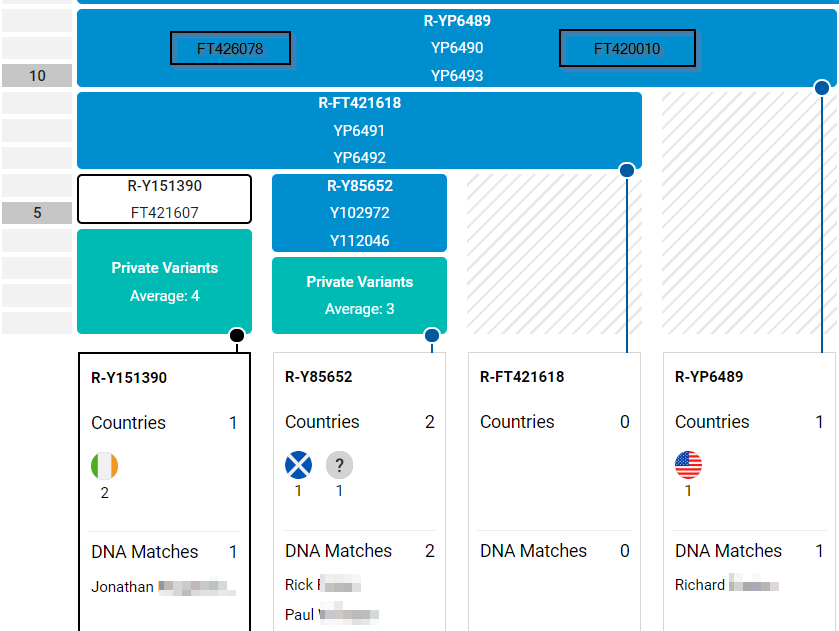Open the R-Y85652 haplogroup block
Viewport: 839px width, 631px height.
(359, 213)
